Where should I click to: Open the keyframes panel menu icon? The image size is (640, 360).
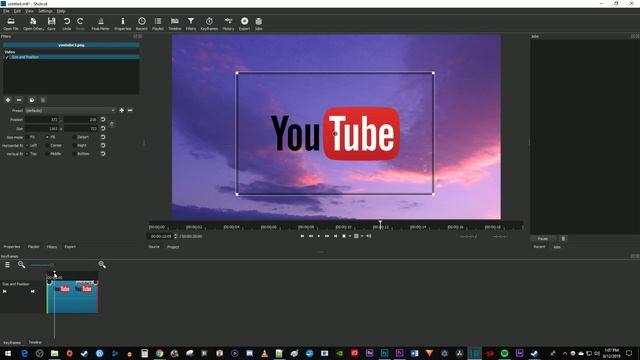click(x=7, y=265)
